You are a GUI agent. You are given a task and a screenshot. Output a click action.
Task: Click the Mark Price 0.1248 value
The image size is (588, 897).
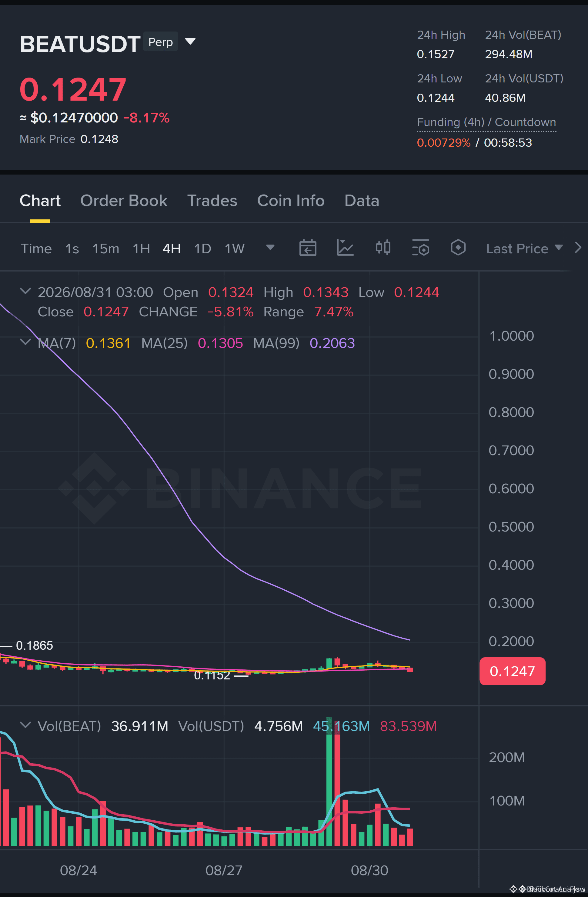click(x=99, y=139)
